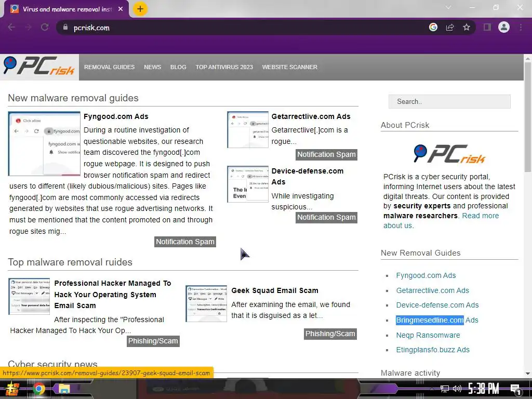This screenshot has width=532, height=399.
Task: Open the Geek Squad Email Scam title
Action: click(275, 290)
